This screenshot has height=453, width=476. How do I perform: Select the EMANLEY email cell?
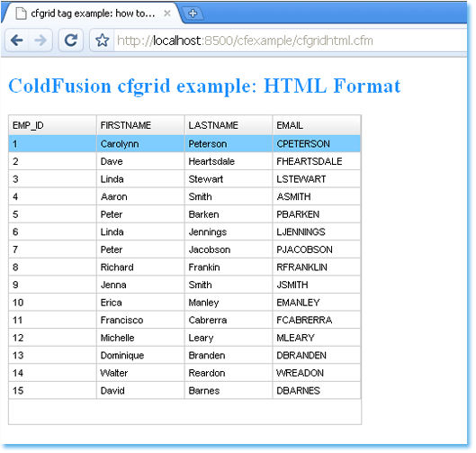317,303
